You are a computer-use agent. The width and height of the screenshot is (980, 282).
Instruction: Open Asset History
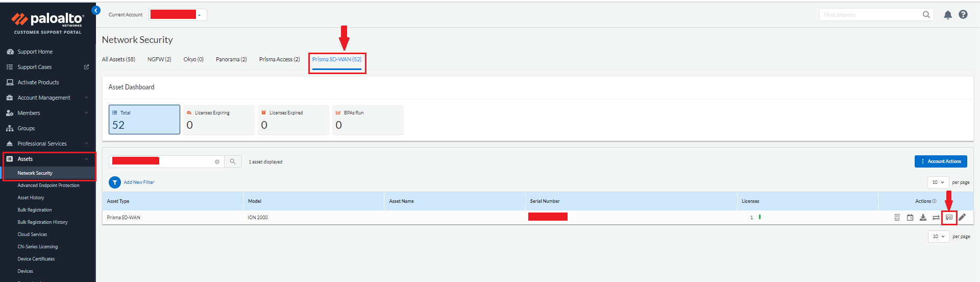point(31,198)
